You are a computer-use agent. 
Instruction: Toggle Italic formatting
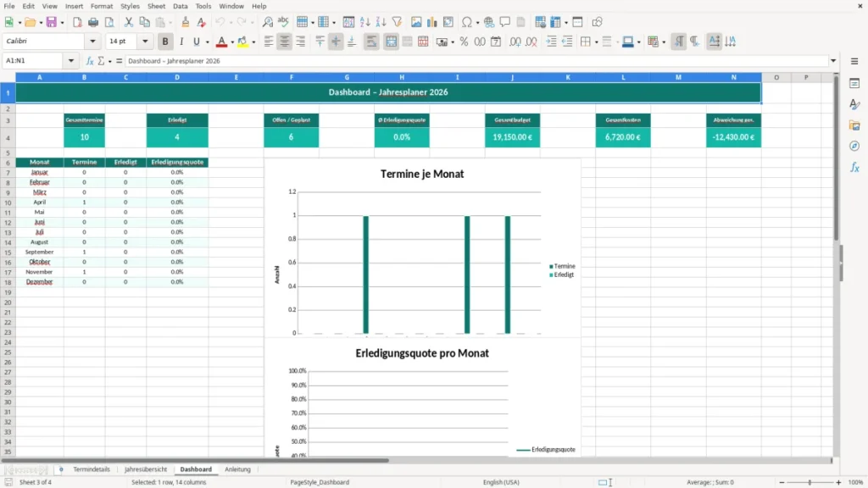181,42
